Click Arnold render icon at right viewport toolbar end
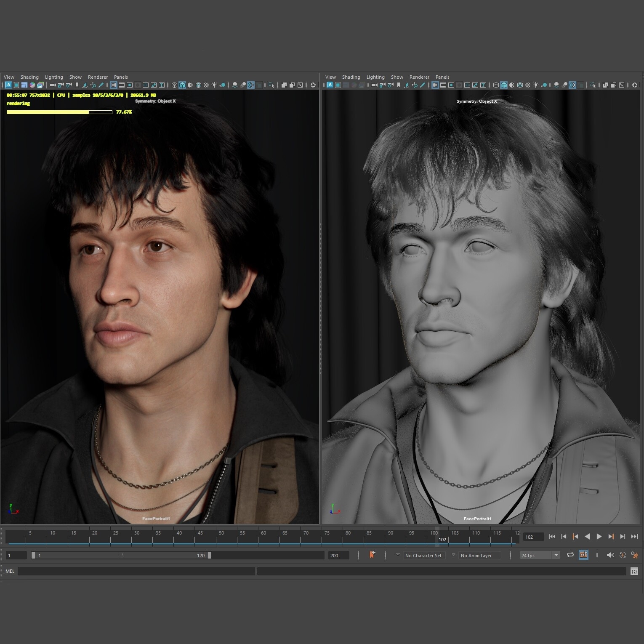 635,85
